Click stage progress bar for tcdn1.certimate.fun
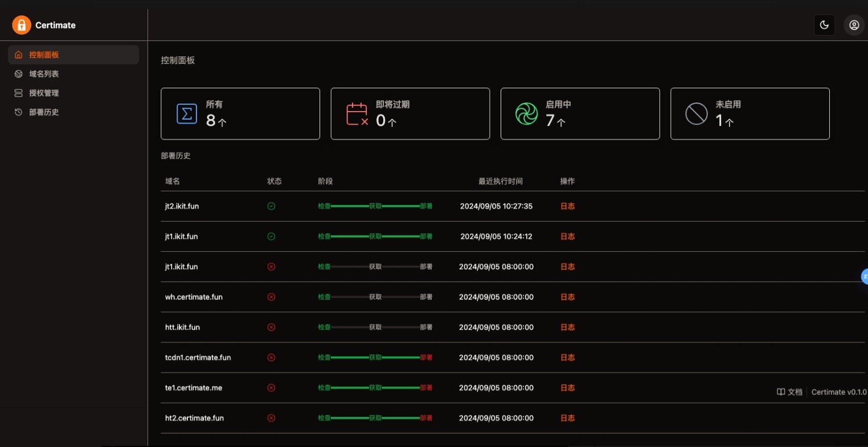868x447 pixels. click(x=375, y=358)
